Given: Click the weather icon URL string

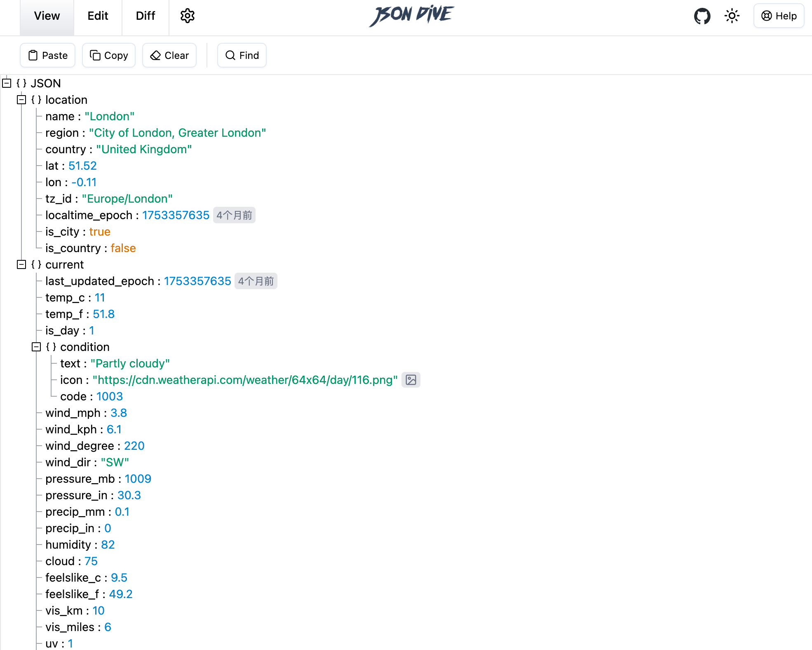Looking at the screenshot, I should [245, 380].
